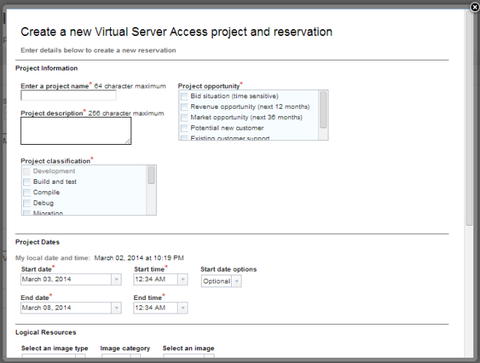Click the project name input field
This screenshot has width=480, height=363.
click(x=69, y=96)
